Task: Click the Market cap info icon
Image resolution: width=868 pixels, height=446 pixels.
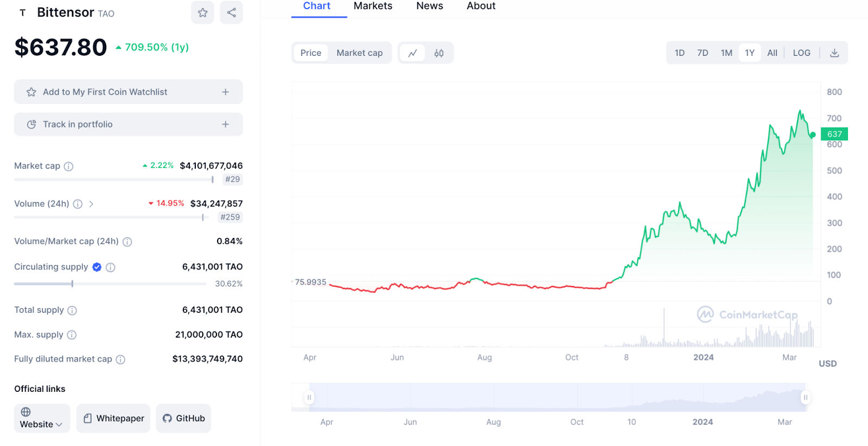Action: click(x=68, y=166)
